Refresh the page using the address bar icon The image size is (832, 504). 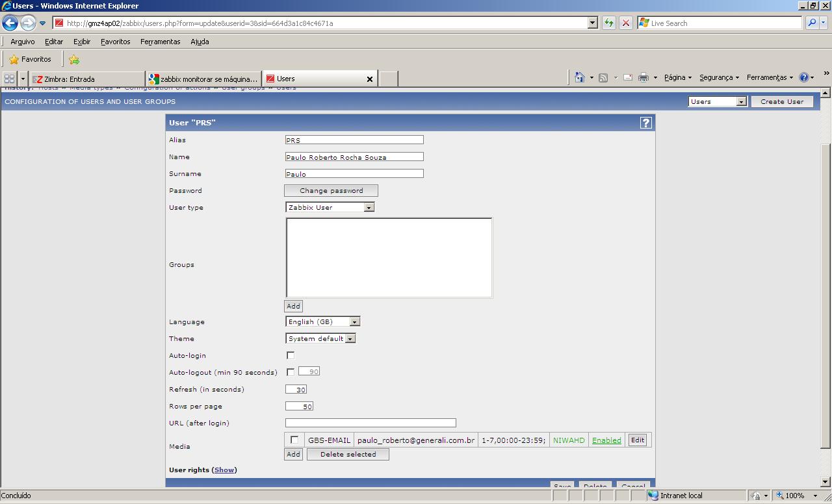click(609, 23)
